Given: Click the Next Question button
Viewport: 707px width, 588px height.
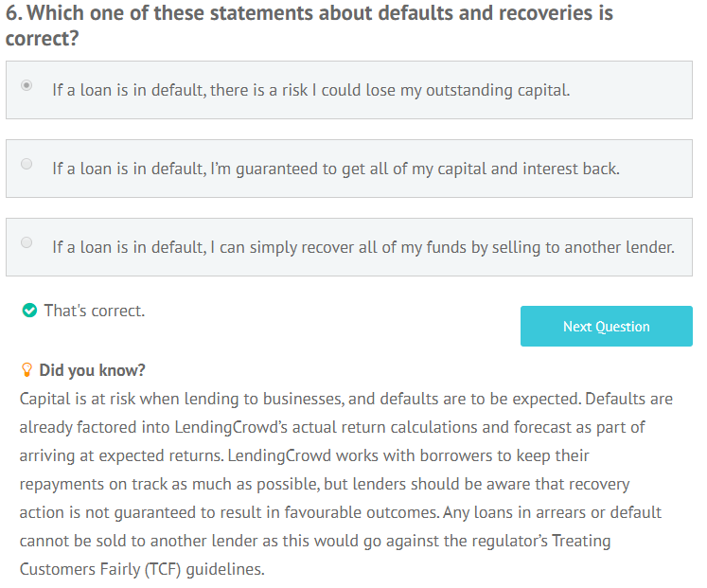Looking at the screenshot, I should (607, 327).
